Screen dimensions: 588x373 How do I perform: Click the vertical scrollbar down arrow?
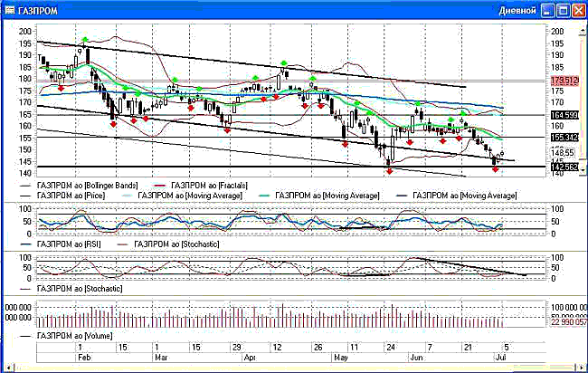click(583, 170)
